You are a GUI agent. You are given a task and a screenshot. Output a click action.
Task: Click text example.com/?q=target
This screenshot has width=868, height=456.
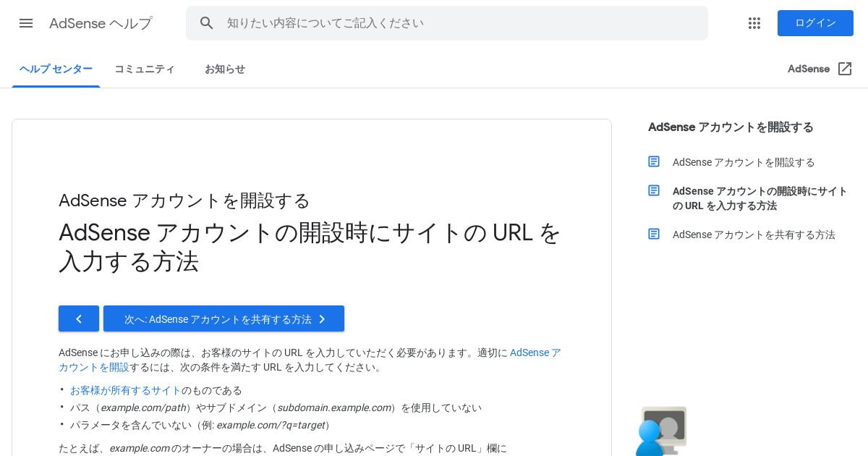click(271, 425)
